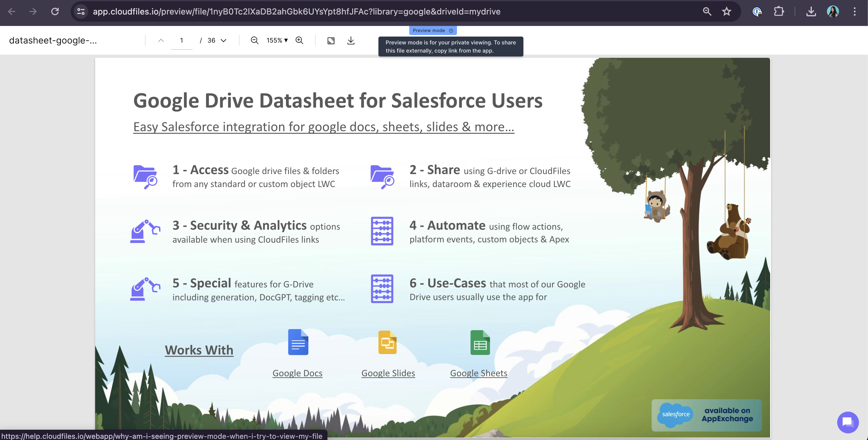Click the page number input field
The height and width of the screenshot is (440, 868).
pos(182,40)
